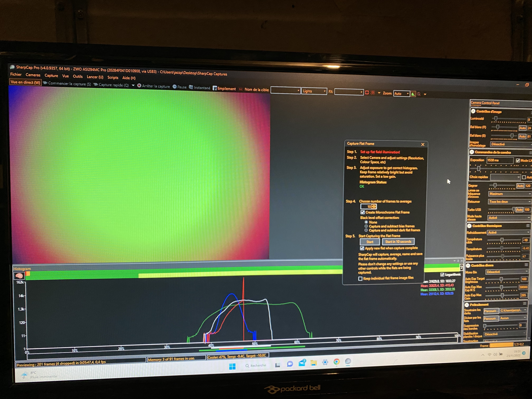Toggle the green histogram toolbar icon
The image size is (532, 399).
413,94
